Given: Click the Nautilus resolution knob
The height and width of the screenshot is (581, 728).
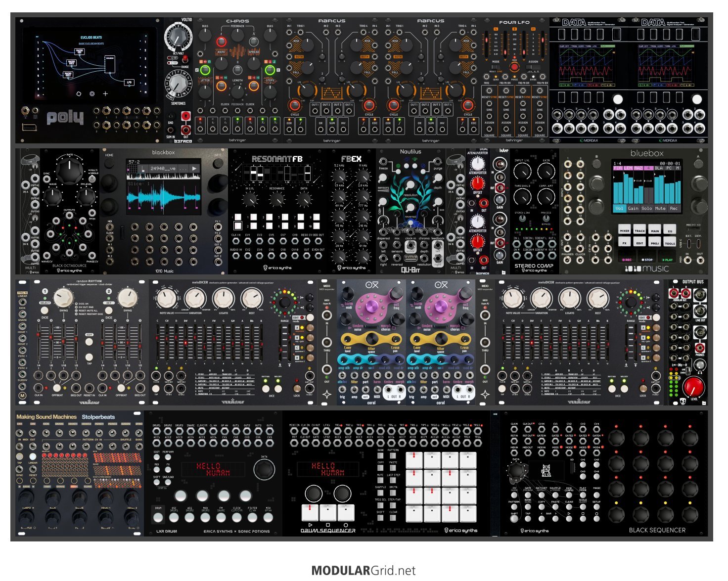Looking at the screenshot, I should point(410,184).
